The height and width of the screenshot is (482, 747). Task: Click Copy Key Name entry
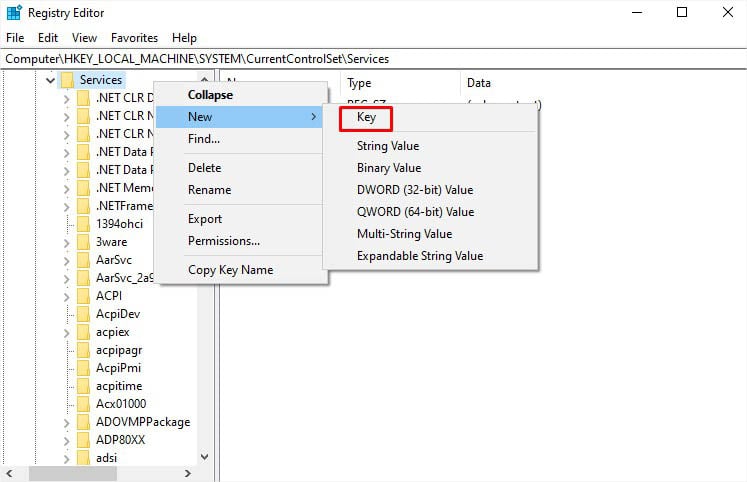coord(231,270)
